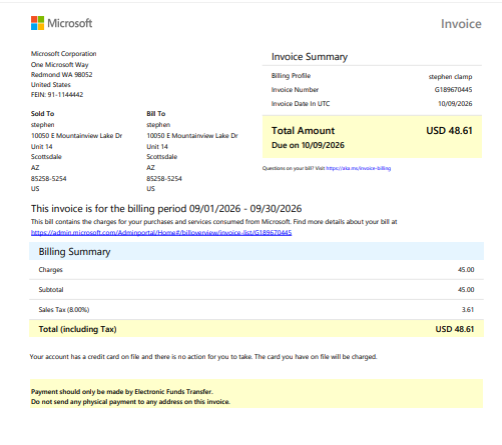Click 'Sales Tax (8.00%)' row label
Viewport: 502px width, 445px height.
(64, 310)
